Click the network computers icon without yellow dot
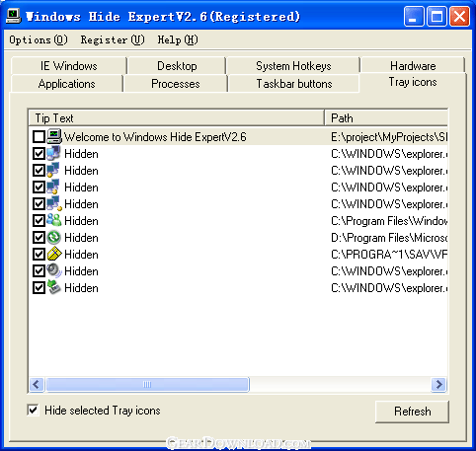Image resolution: width=476 pixels, height=451 pixels. [x=53, y=153]
